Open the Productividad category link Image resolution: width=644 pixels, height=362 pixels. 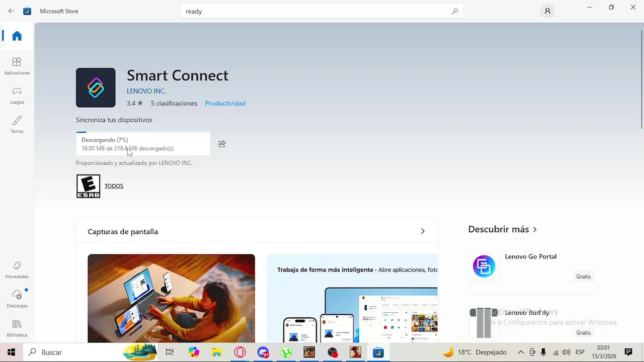(225, 103)
